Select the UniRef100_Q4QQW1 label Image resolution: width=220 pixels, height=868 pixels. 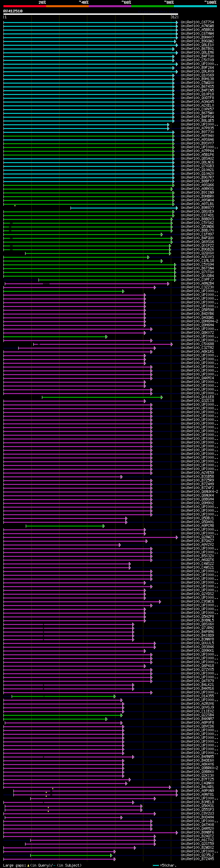coord(197,318)
